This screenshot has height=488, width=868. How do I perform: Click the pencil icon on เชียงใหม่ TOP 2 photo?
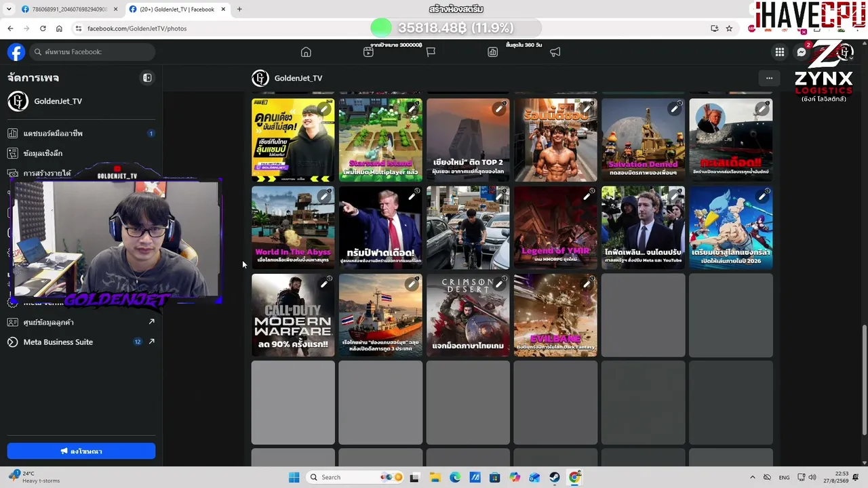tap(499, 109)
